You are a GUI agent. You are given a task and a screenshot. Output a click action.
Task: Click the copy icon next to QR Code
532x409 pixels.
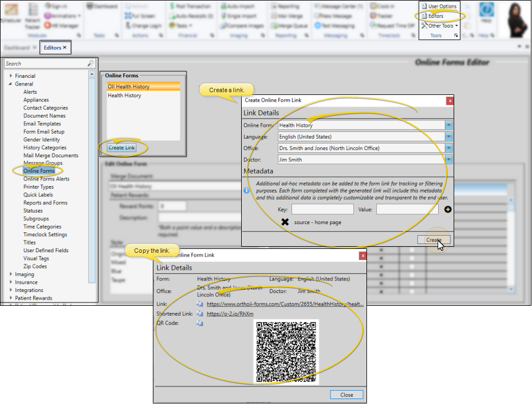click(199, 323)
